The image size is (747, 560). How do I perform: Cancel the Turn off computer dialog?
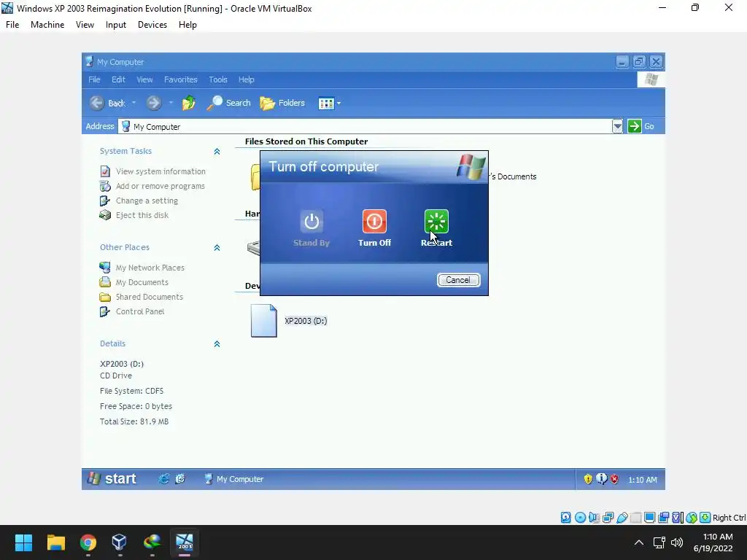point(458,280)
